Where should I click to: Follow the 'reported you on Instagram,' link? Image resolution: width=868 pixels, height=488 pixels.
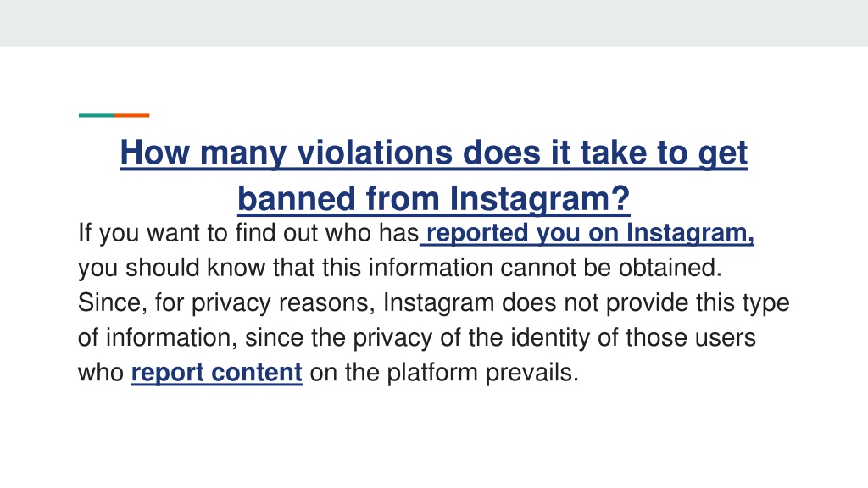pos(587,233)
